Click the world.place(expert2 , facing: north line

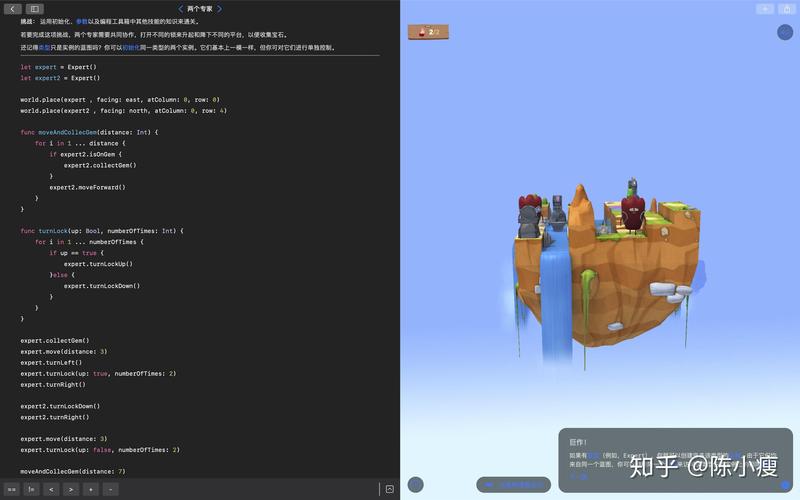point(123,110)
